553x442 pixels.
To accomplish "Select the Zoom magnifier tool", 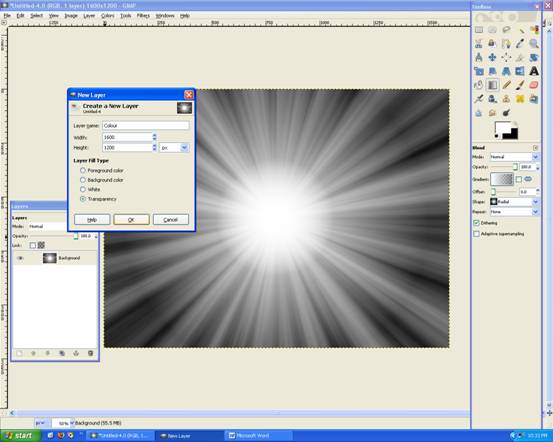I will point(534,44).
